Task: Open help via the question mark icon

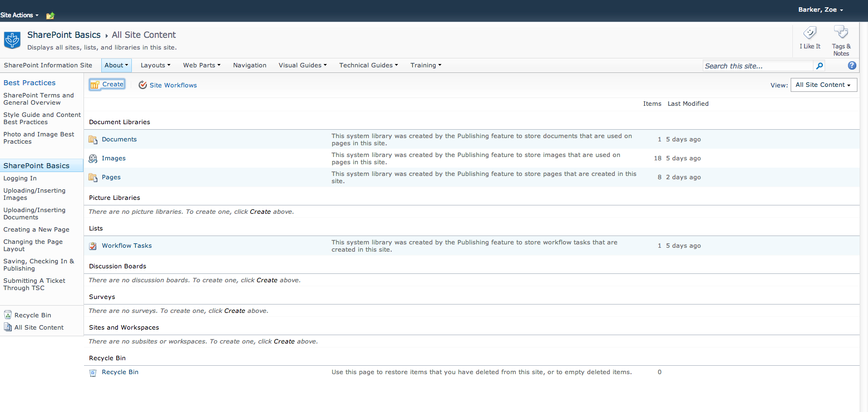Action: click(x=852, y=66)
